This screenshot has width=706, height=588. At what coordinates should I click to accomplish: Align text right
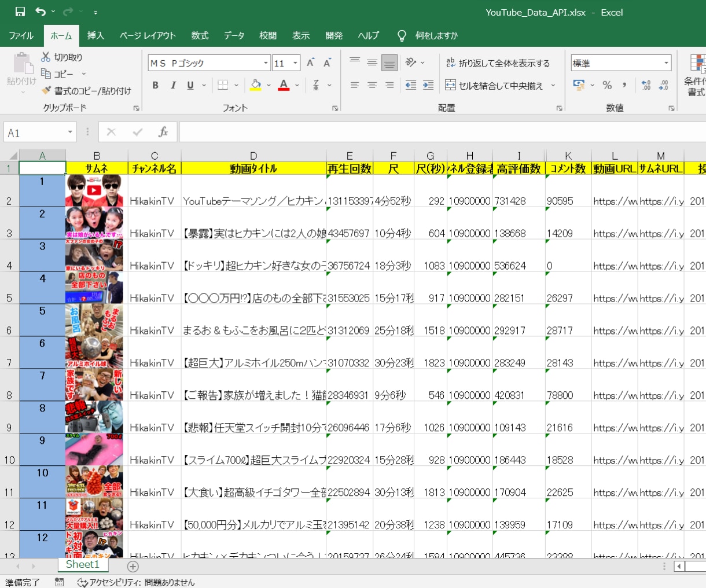pos(389,86)
